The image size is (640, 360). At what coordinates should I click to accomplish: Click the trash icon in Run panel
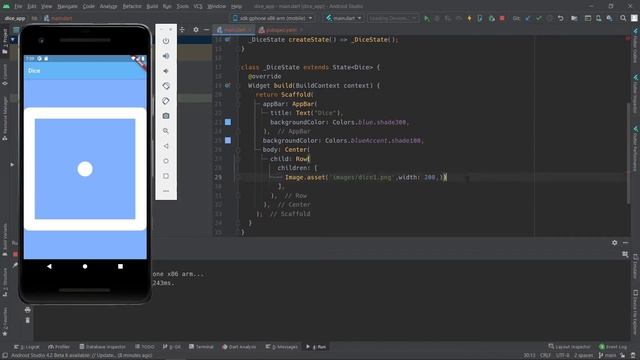[x=27, y=320]
